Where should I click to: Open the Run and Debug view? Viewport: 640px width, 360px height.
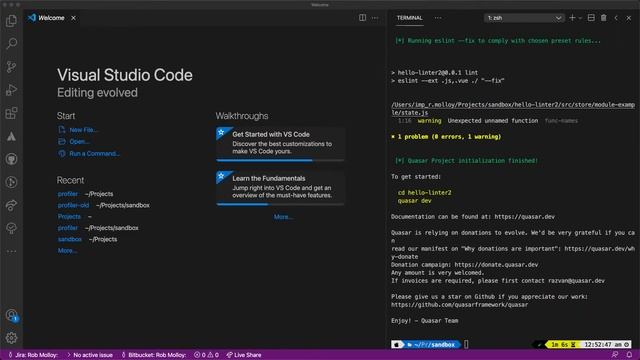(11, 89)
